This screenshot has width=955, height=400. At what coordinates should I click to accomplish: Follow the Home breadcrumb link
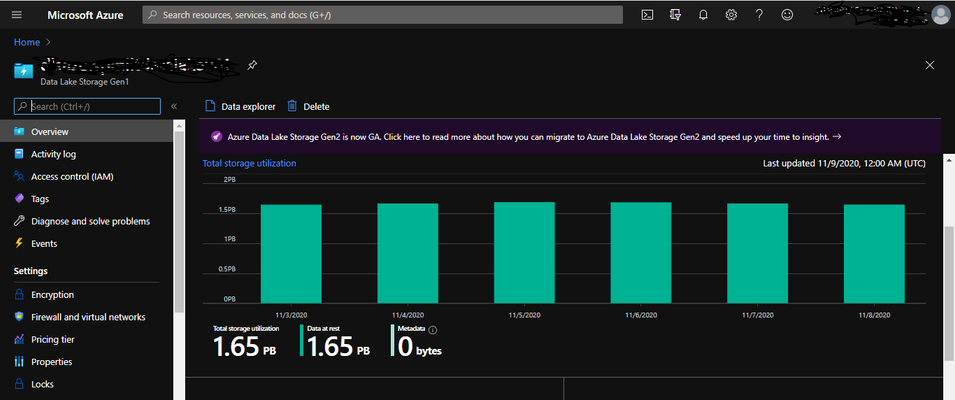pyautogui.click(x=27, y=42)
